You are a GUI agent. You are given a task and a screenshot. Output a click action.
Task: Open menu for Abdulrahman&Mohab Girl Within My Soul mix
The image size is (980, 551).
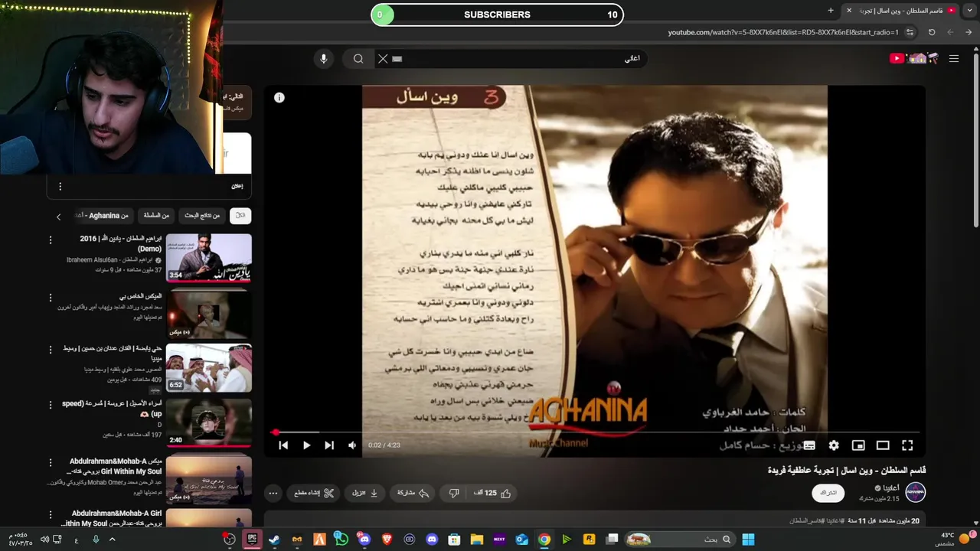coord(51,463)
